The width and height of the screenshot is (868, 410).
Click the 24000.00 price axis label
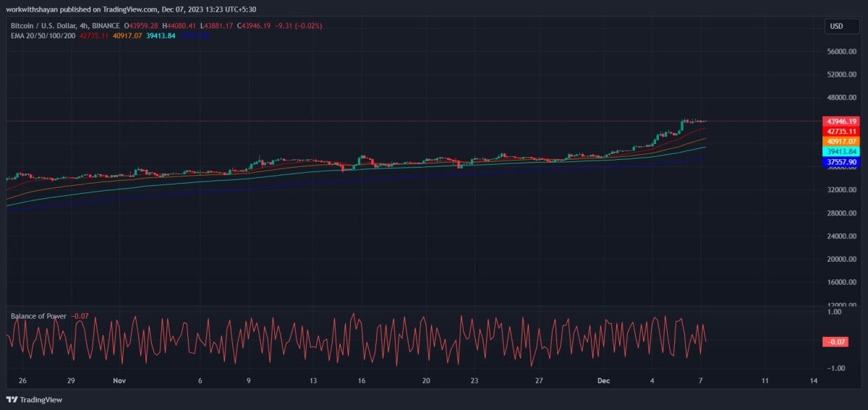click(x=842, y=236)
